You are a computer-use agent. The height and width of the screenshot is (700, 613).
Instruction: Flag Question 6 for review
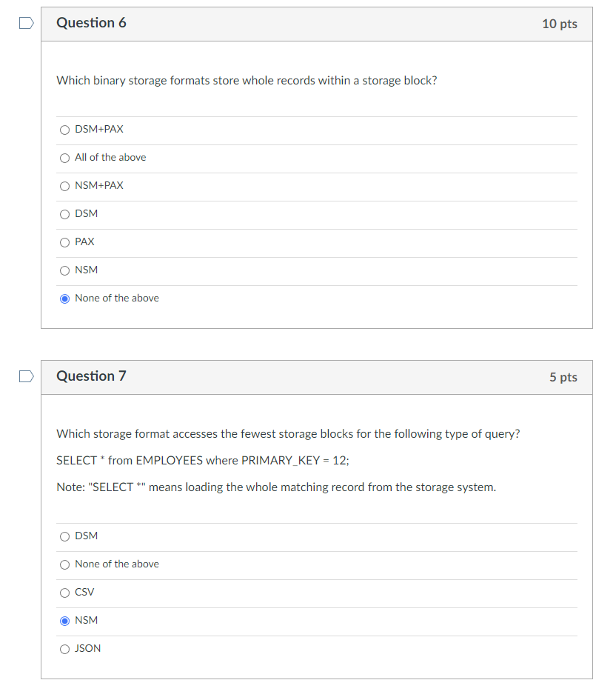[x=26, y=23]
